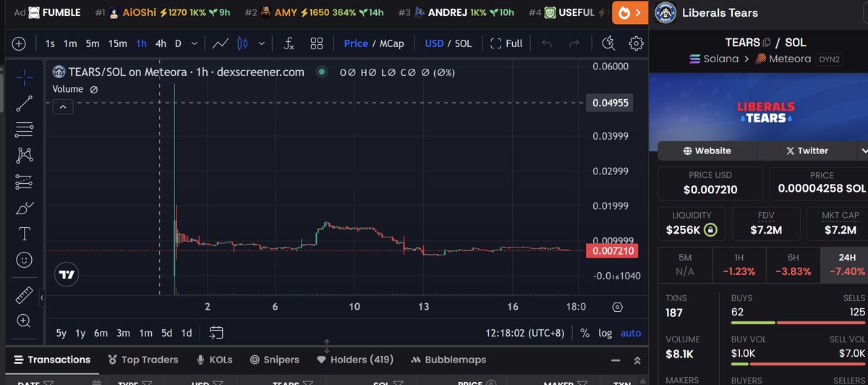This screenshot has width=868, height=385.
Task: Select the 1H price change tab
Action: 739,266
